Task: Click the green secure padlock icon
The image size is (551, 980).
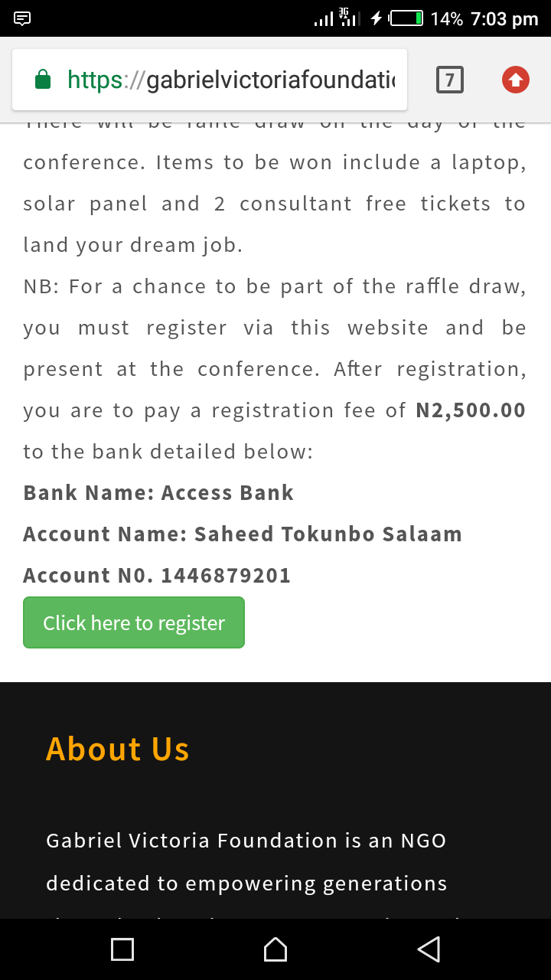Action: pos(44,80)
